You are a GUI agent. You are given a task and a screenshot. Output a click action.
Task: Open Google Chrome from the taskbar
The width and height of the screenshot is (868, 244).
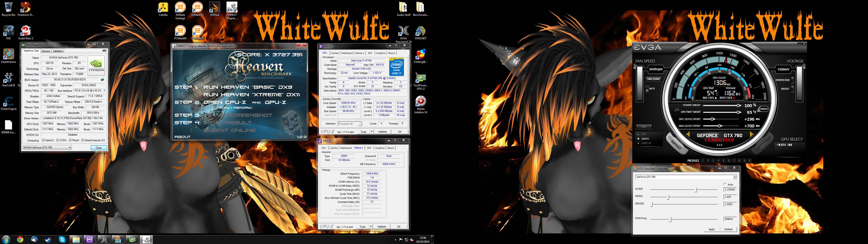pos(20,240)
